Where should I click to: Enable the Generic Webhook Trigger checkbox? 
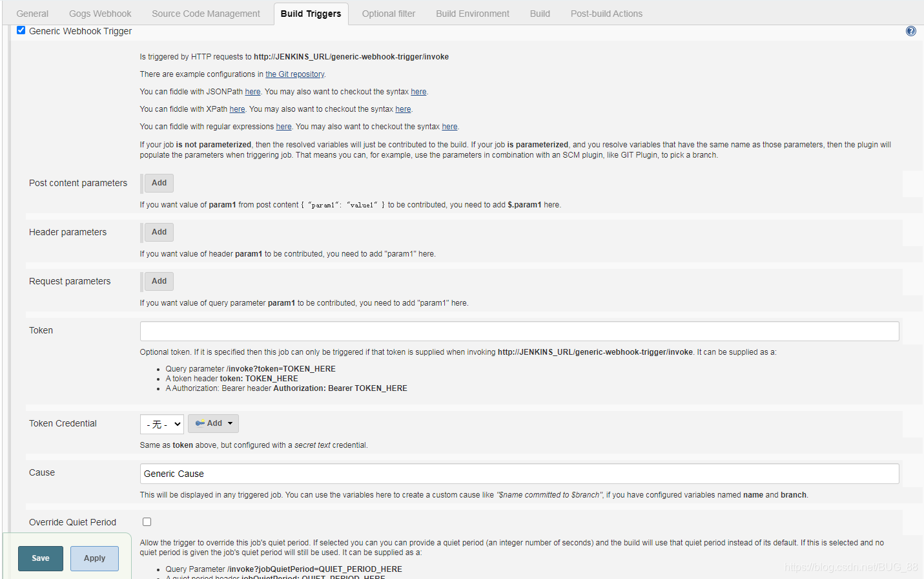[21, 30]
